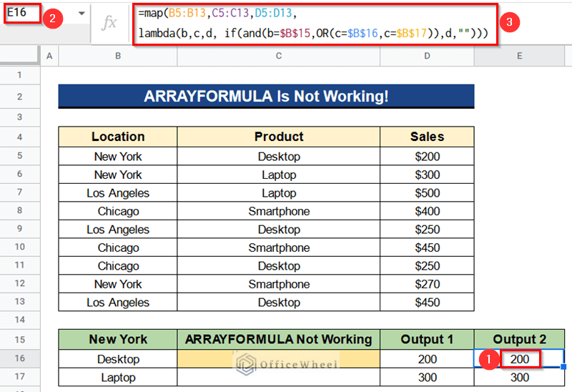The image size is (572, 392).
Task: Select row 4 header
Action: click(20, 137)
